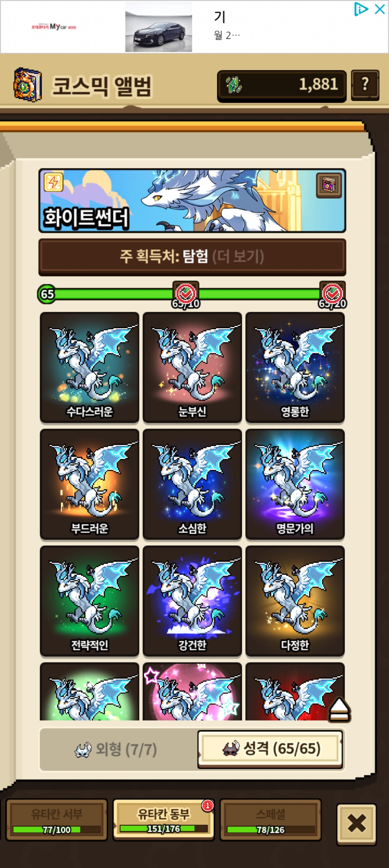Viewport: 389px width, 868px height.
Task: Open the 유타칸 서부 region tab
Action: (57, 820)
